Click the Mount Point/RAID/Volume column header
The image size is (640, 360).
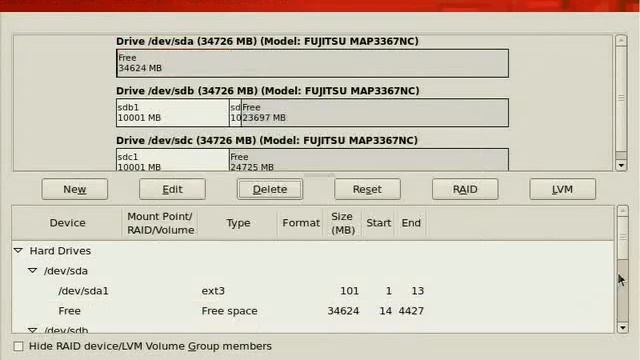point(160,223)
